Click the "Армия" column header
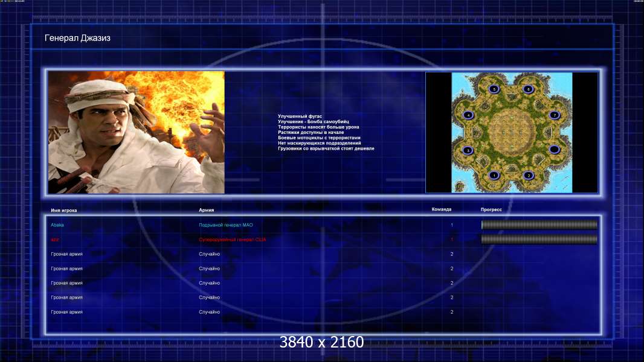Viewport: 644px width, 362px height. tap(207, 210)
